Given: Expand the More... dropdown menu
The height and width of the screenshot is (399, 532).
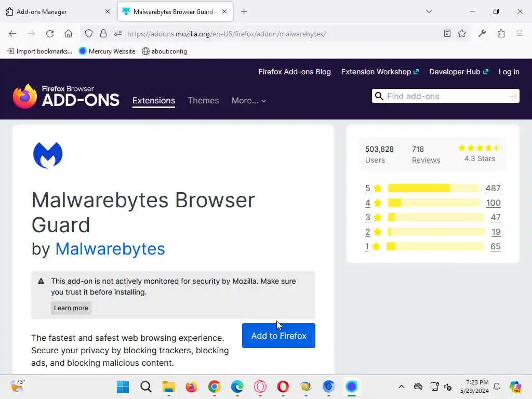Looking at the screenshot, I should click(x=249, y=101).
